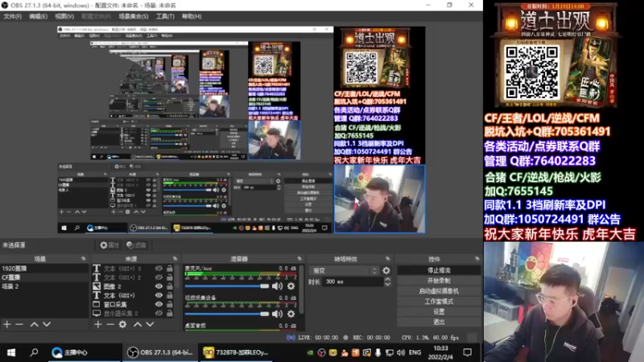Viewport: 644px width, 362px height.
Task: Move the selected source down
Action: (x=151, y=324)
